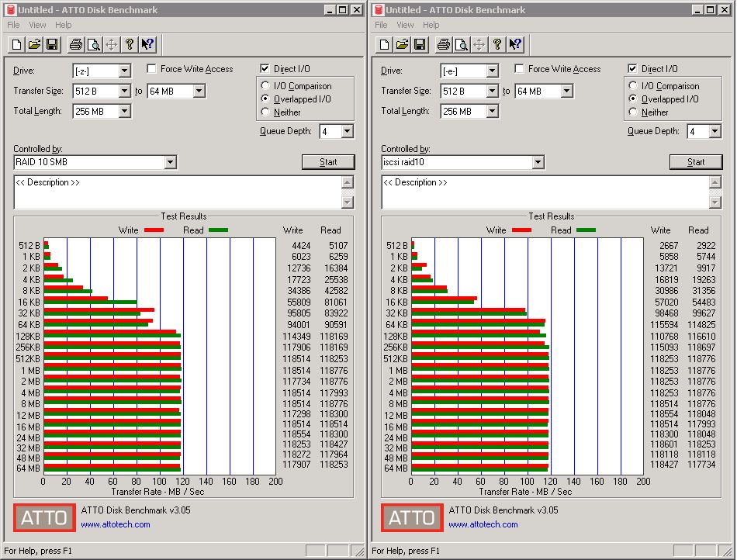This screenshot has width=737, height=560.
Task: Click Print icon in right window toolbar
Action: coord(443,45)
